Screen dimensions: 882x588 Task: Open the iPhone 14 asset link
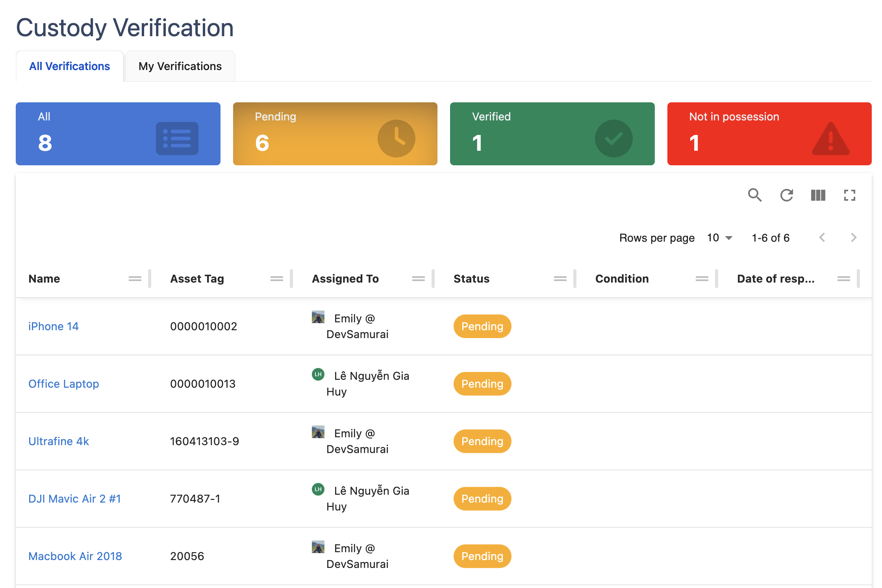click(x=54, y=326)
